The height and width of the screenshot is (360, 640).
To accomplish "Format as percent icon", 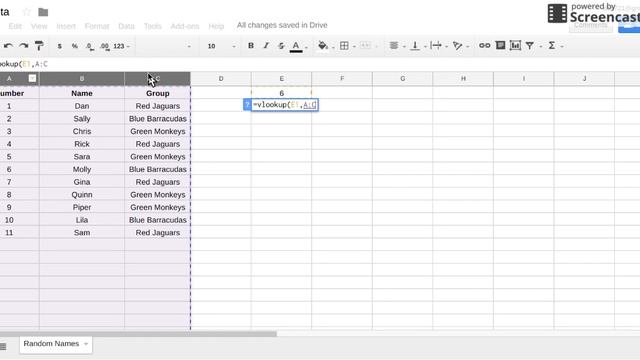I will 75,46.
